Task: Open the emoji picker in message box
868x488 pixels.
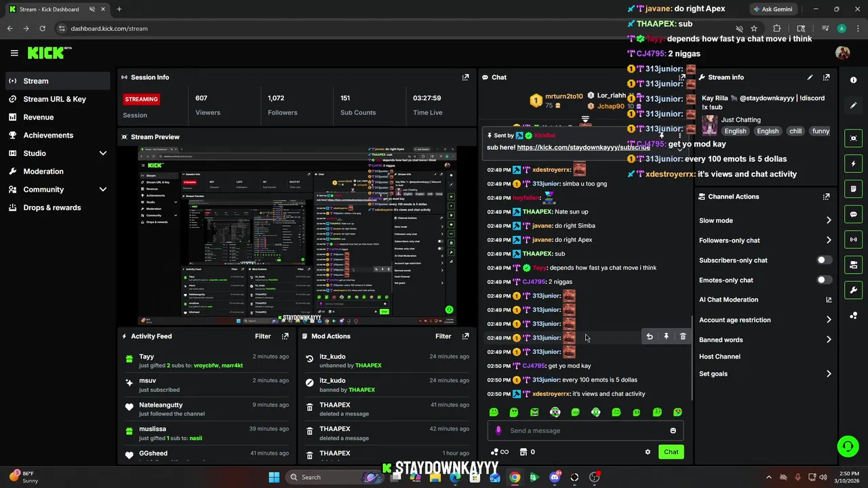Action: (673, 430)
